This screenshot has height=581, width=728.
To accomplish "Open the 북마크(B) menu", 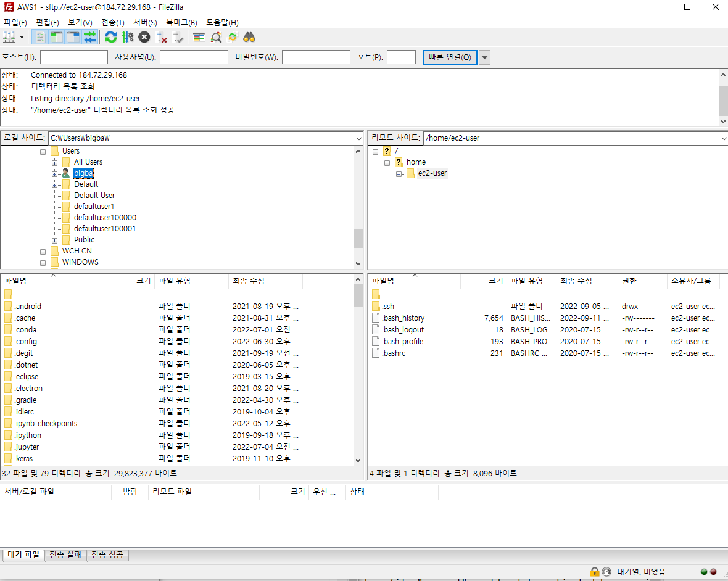I will (x=181, y=22).
